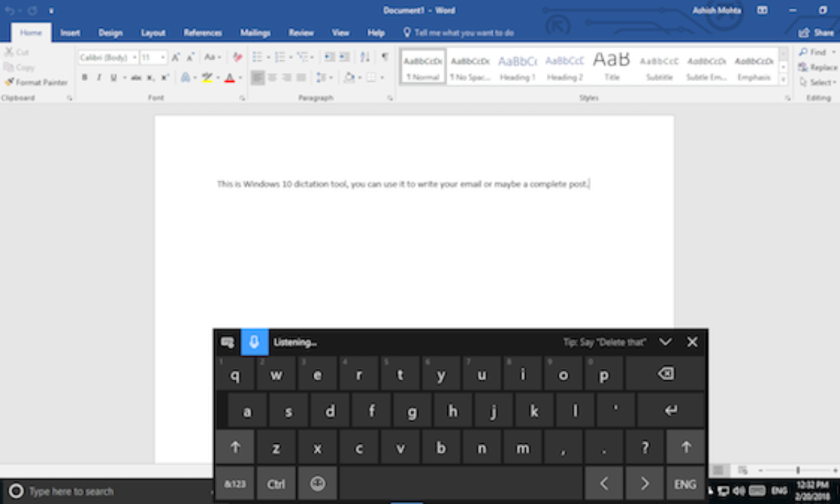Apply red font color

tap(229, 78)
